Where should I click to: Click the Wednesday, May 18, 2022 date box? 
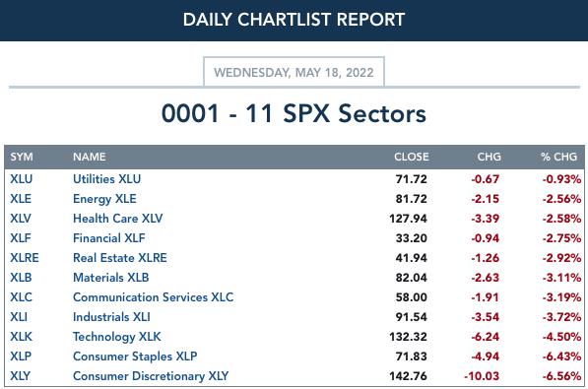coord(294,72)
